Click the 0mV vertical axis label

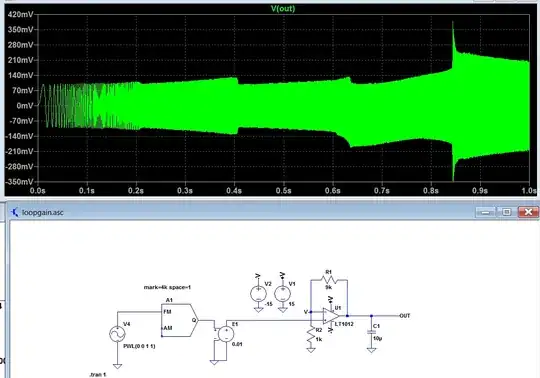pos(25,106)
